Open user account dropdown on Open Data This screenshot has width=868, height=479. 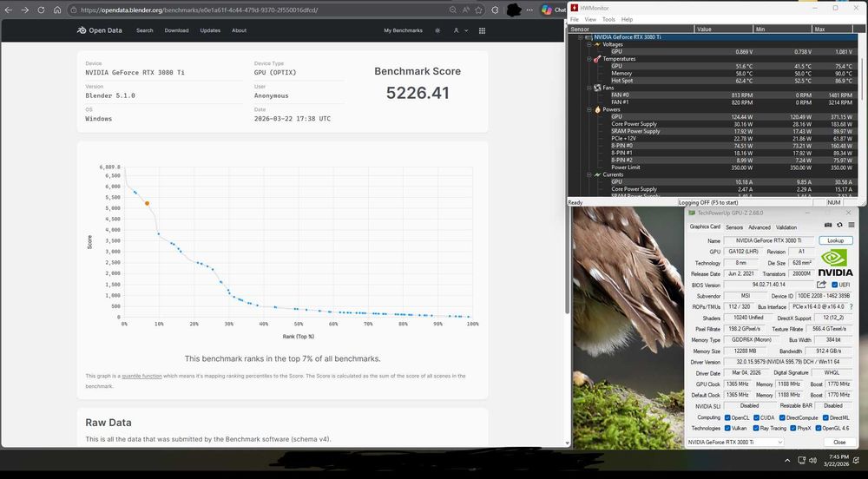[x=461, y=30]
